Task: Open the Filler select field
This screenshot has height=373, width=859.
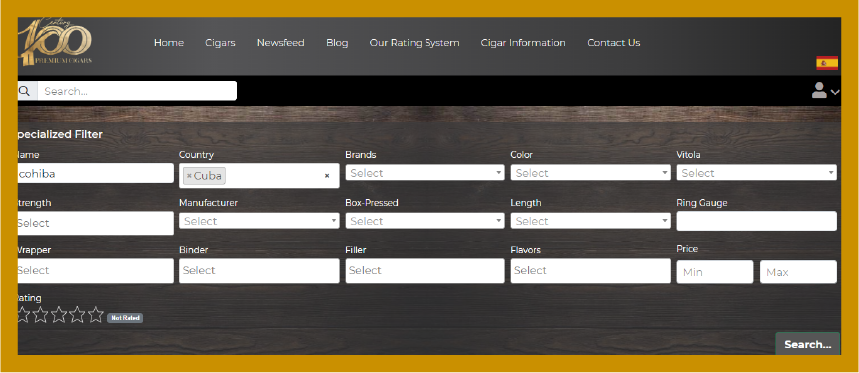Action: point(425,271)
